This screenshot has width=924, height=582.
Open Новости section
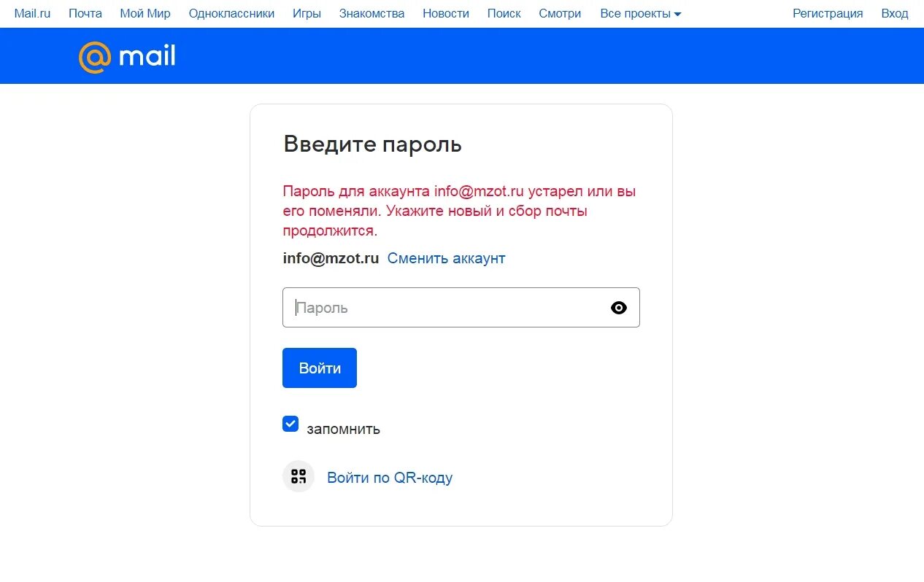coord(446,13)
